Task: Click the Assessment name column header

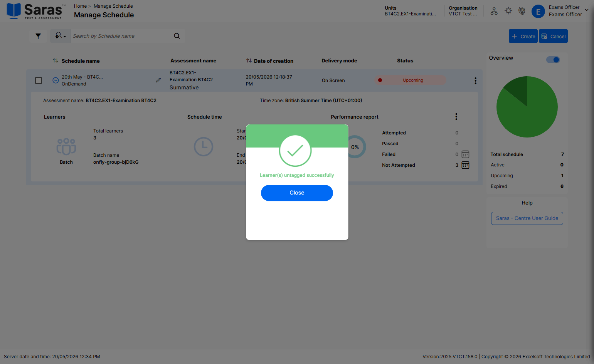Action: click(x=194, y=61)
